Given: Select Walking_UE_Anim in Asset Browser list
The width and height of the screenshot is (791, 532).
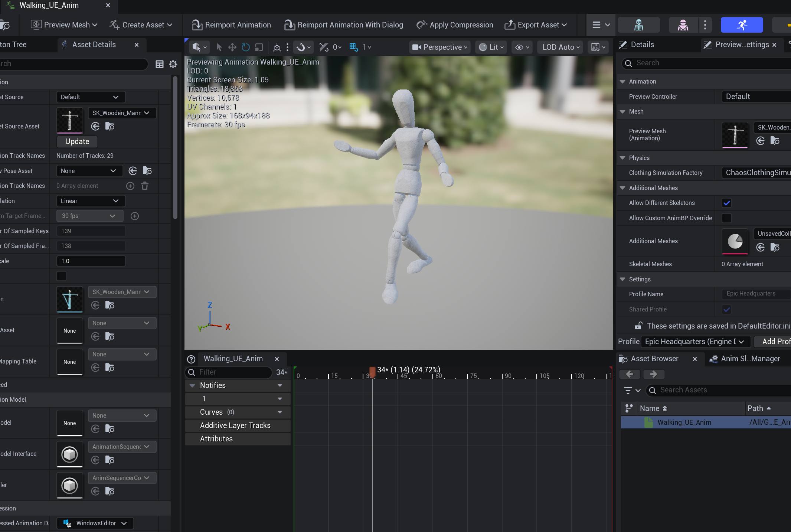Looking at the screenshot, I should [684, 422].
